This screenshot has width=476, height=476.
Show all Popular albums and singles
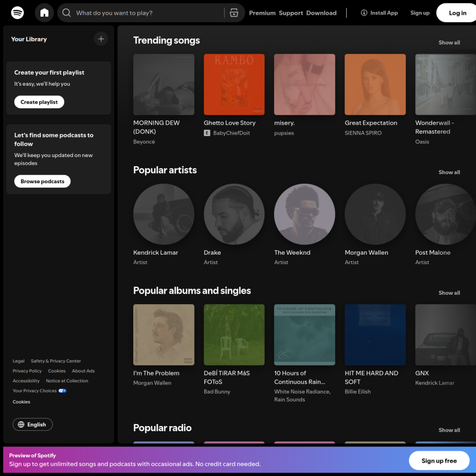(x=449, y=293)
